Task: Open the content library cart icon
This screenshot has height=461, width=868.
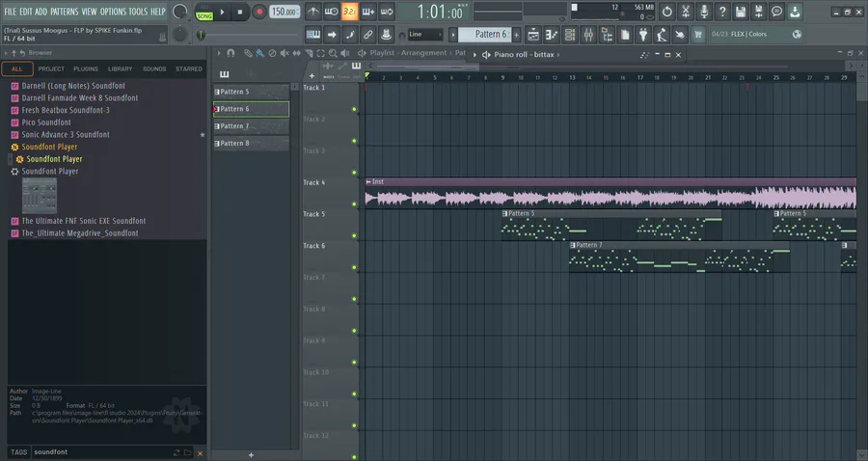Action: point(698,35)
